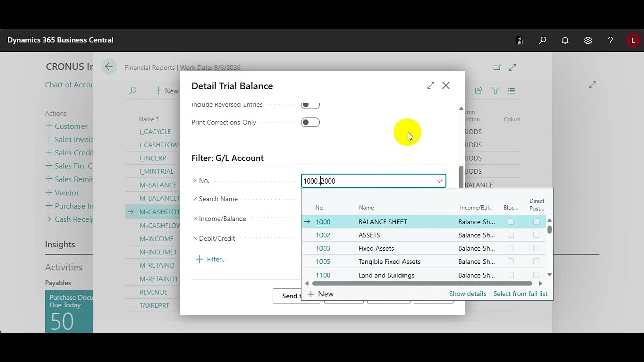Screen dimensions: 644x362
Task: Open the document icon in top bar
Action: [520, 41]
